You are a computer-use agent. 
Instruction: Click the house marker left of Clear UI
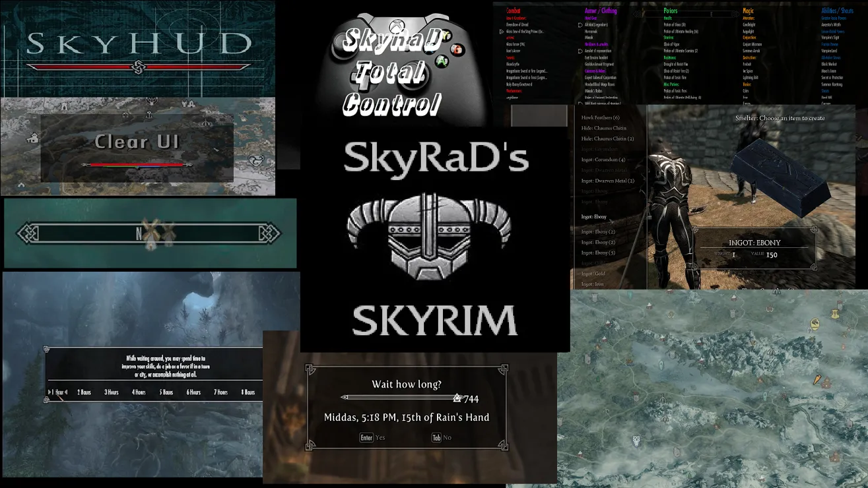pyautogui.click(x=32, y=138)
